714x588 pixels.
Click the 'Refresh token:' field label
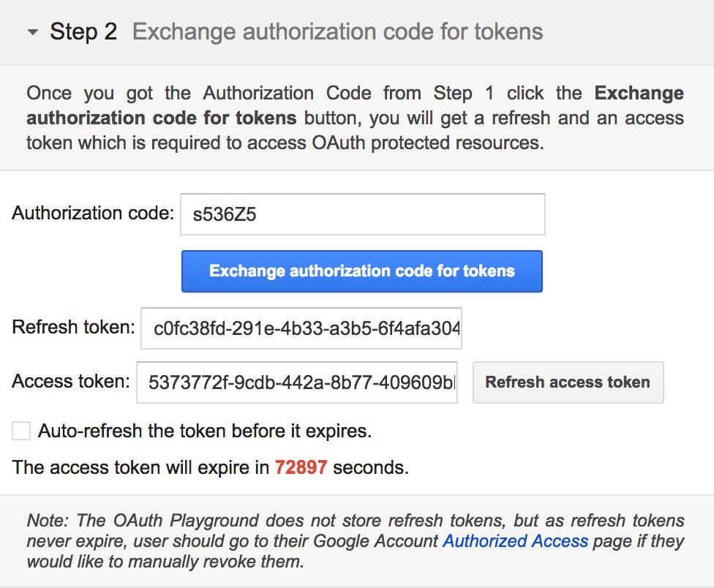74,327
